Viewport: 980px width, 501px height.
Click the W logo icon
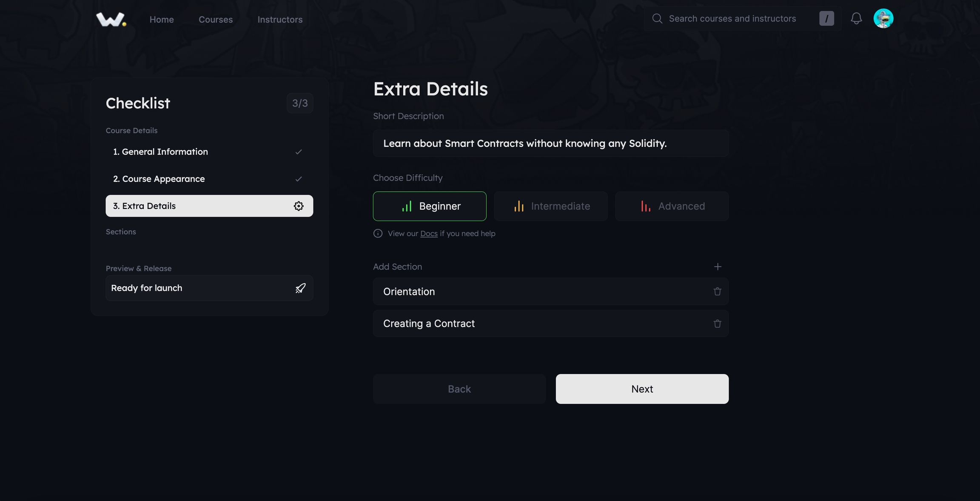111,19
